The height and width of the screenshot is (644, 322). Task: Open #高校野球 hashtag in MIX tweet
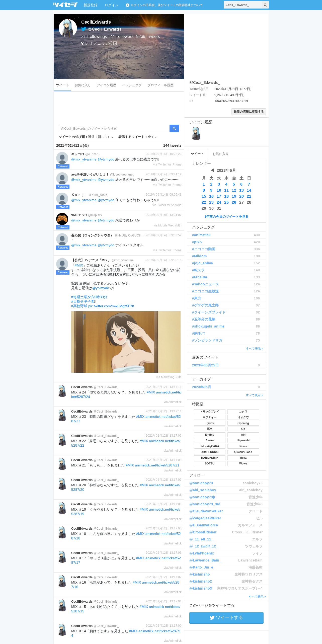point(79,306)
